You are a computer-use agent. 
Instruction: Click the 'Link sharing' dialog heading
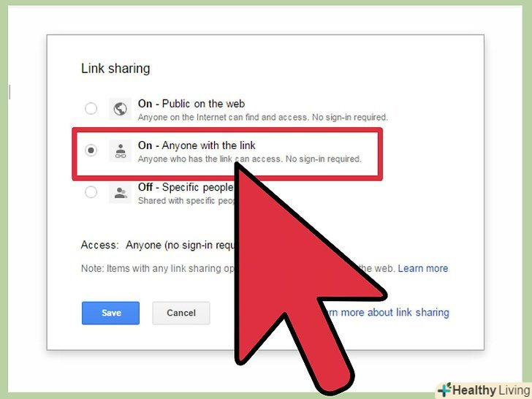pyautogui.click(x=115, y=69)
